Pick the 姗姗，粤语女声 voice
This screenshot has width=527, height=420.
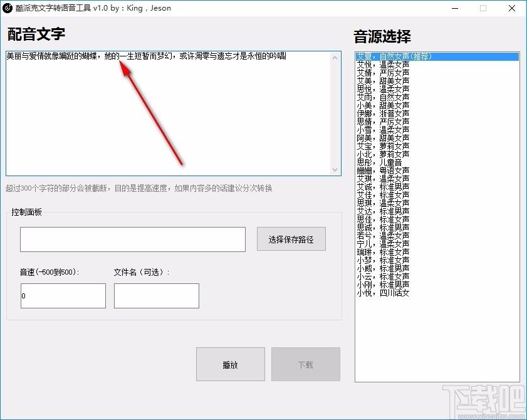(437, 171)
